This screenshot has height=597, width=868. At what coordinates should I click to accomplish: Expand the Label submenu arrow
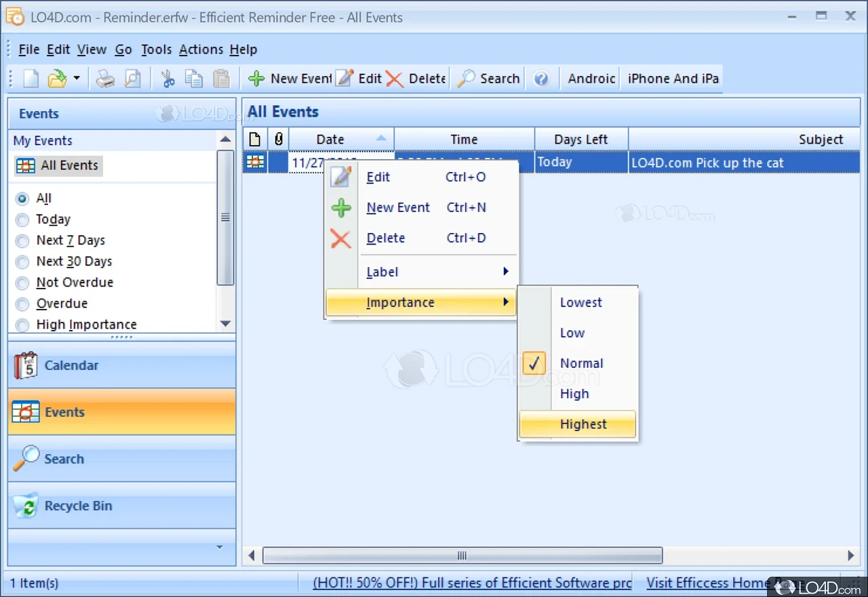[x=506, y=271]
